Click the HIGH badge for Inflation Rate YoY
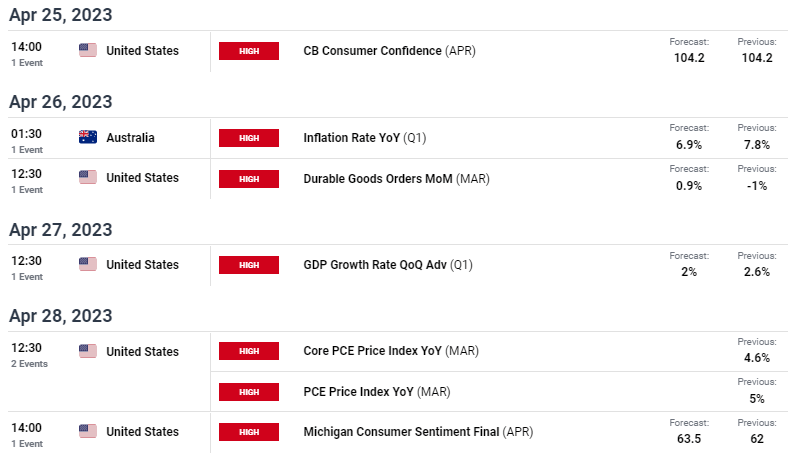This screenshot has width=788, height=472. pos(249,138)
